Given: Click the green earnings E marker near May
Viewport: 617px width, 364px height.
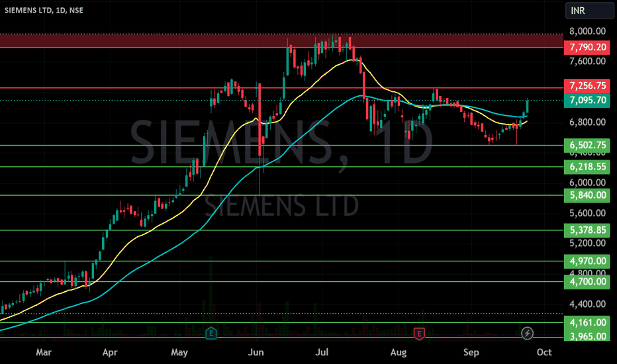Looking at the screenshot, I should click(x=211, y=334).
